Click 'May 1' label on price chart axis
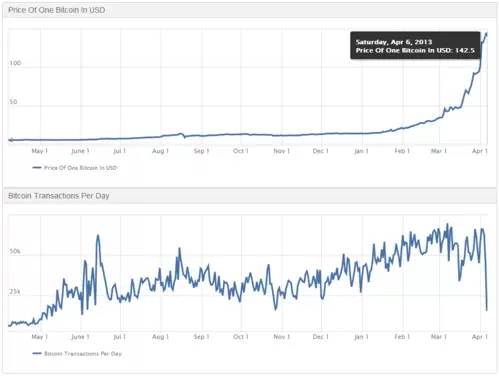This screenshot has width=499, height=376. click(x=40, y=151)
